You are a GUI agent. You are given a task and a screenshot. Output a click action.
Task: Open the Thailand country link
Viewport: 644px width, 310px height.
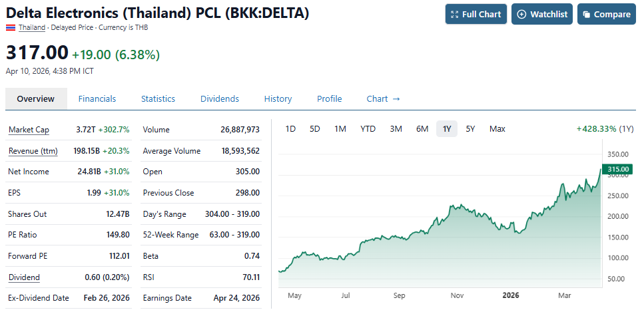pyautogui.click(x=32, y=27)
